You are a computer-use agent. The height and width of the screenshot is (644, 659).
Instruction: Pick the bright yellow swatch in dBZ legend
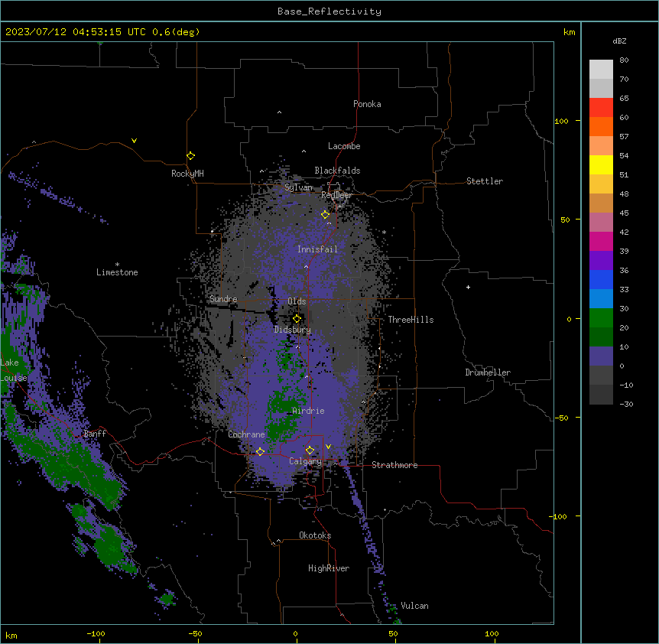(601, 164)
